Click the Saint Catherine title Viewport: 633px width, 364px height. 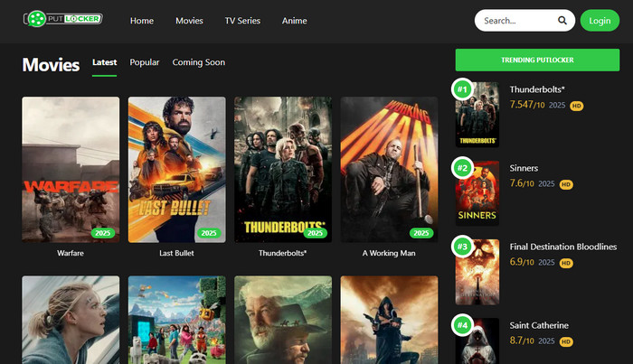[539, 325]
